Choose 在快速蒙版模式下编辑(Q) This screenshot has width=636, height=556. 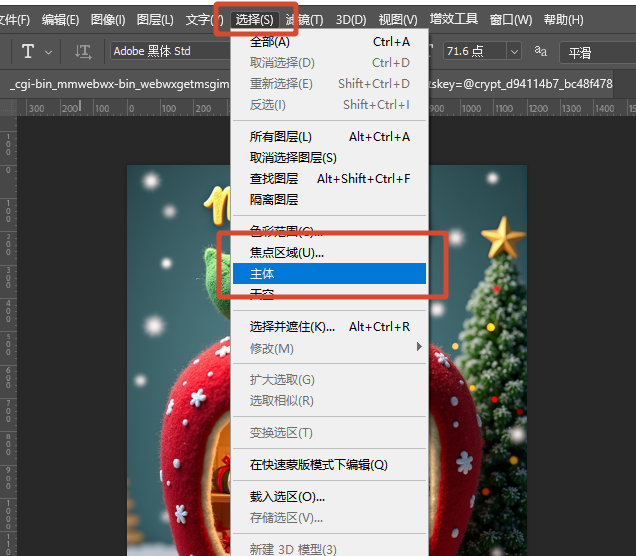click(329, 465)
